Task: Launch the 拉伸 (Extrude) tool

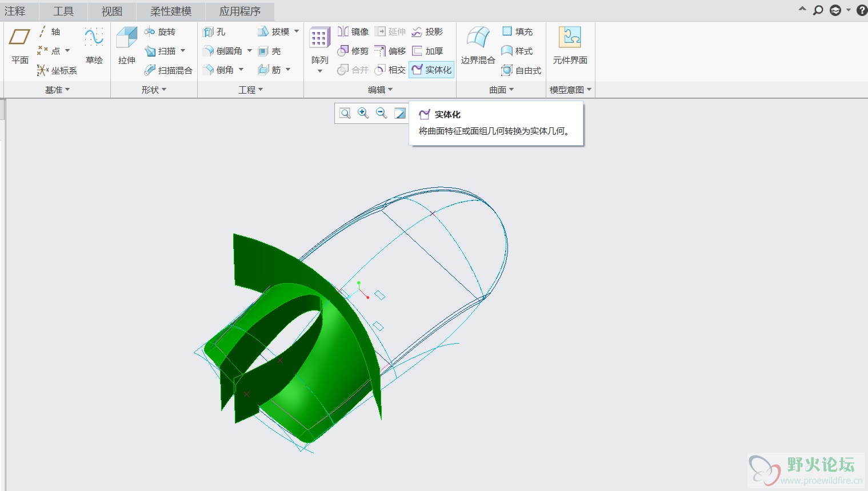Action: (x=127, y=46)
